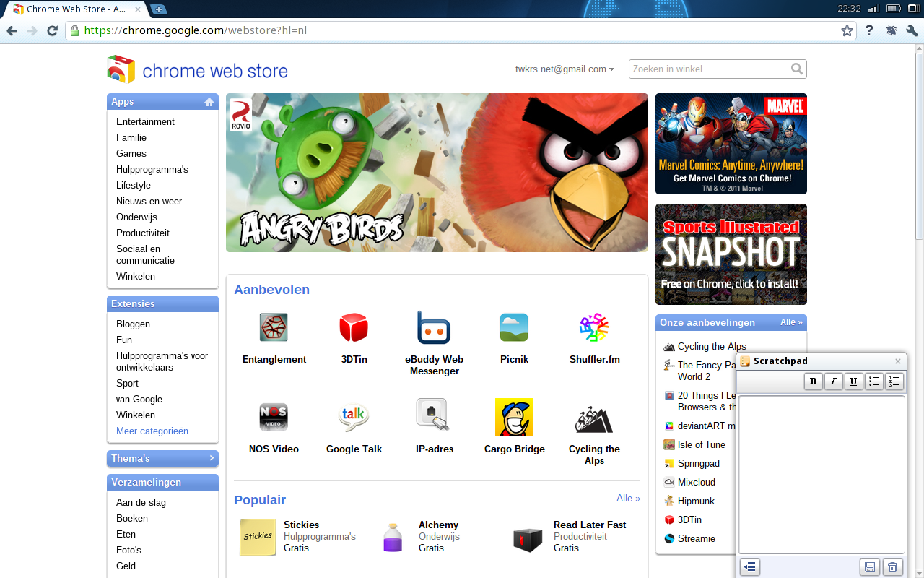Open the Stickies note icon in Populair
The height and width of the screenshot is (578, 924).
(x=258, y=537)
